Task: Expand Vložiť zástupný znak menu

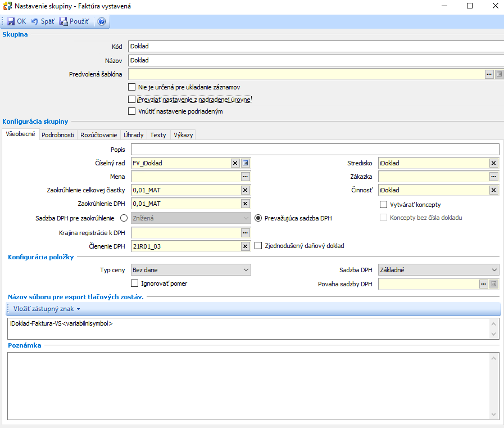Action: click(47, 309)
